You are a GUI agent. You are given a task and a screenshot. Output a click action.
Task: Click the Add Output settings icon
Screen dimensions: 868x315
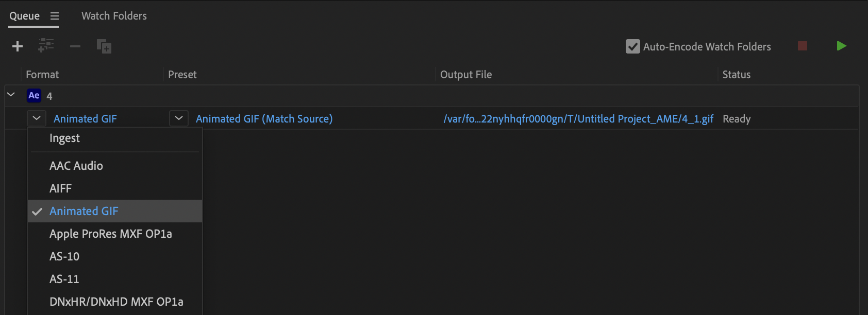tap(46, 46)
